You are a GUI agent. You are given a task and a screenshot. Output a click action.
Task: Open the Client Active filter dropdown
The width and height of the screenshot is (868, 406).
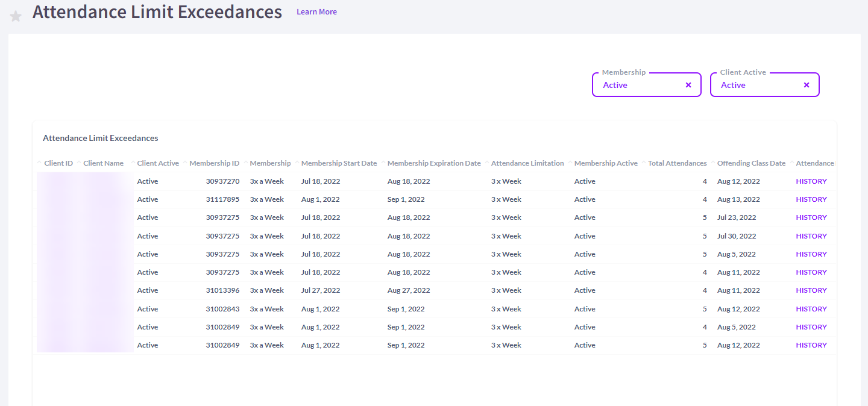coord(765,85)
